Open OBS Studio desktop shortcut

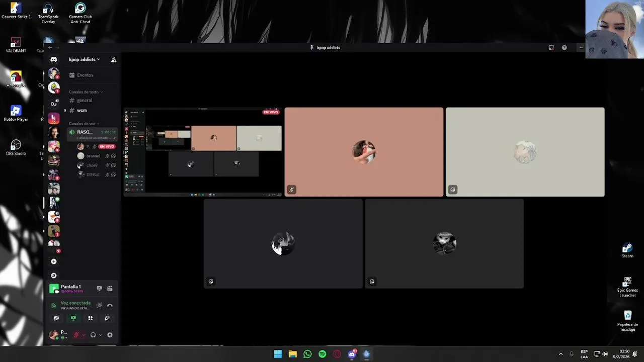coord(16,148)
